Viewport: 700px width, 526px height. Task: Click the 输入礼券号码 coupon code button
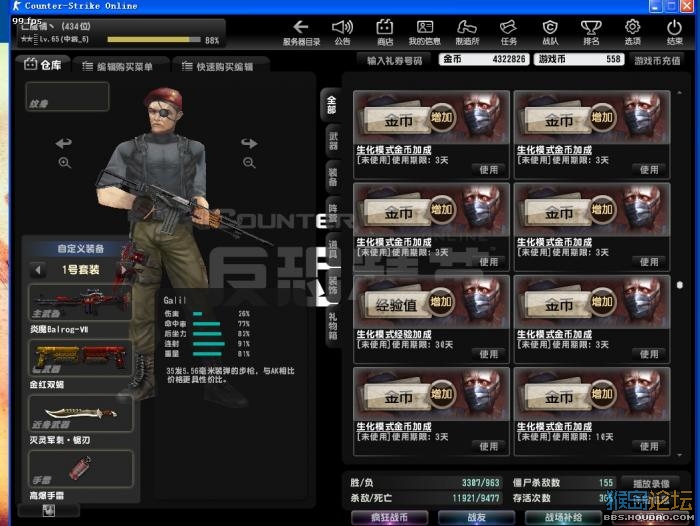point(394,60)
